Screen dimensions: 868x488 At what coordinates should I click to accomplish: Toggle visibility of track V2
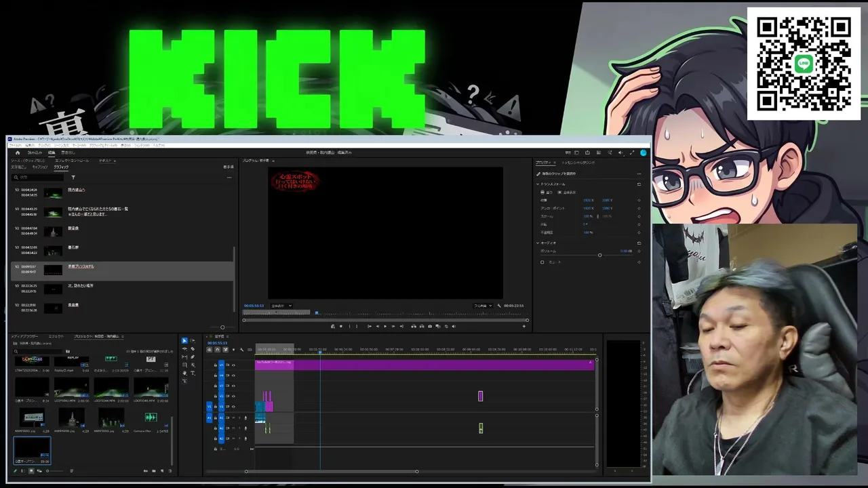point(233,396)
